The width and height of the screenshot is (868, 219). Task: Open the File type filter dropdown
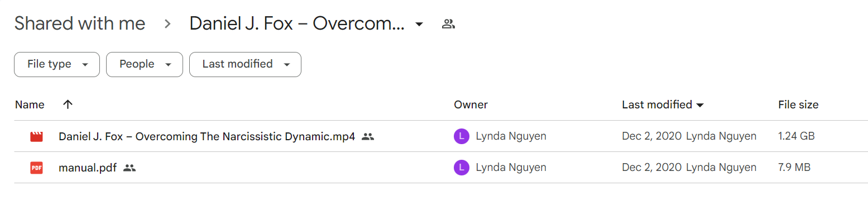(57, 64)
